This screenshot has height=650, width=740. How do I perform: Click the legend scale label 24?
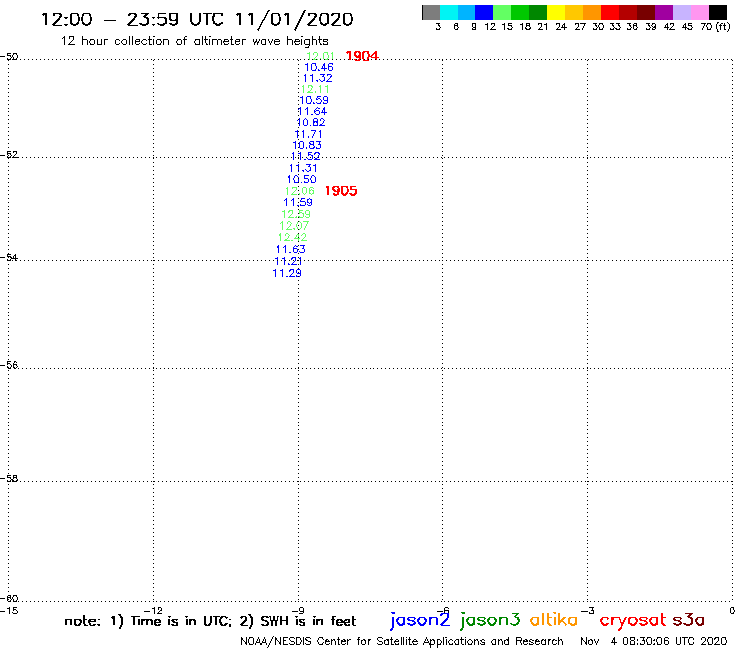(561, 27)
